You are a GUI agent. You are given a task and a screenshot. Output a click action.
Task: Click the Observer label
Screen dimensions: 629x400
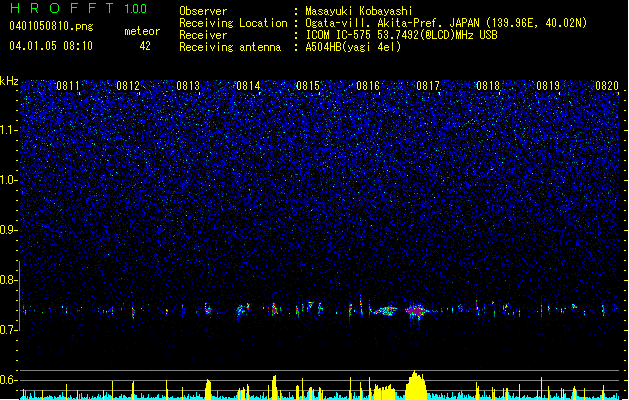pyautogui.click(x=203, y=11)
